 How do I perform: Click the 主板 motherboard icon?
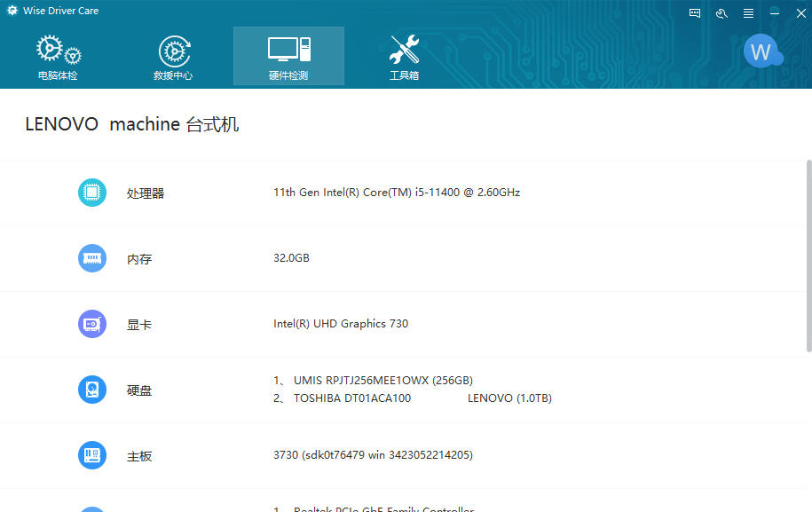(92, 455)
